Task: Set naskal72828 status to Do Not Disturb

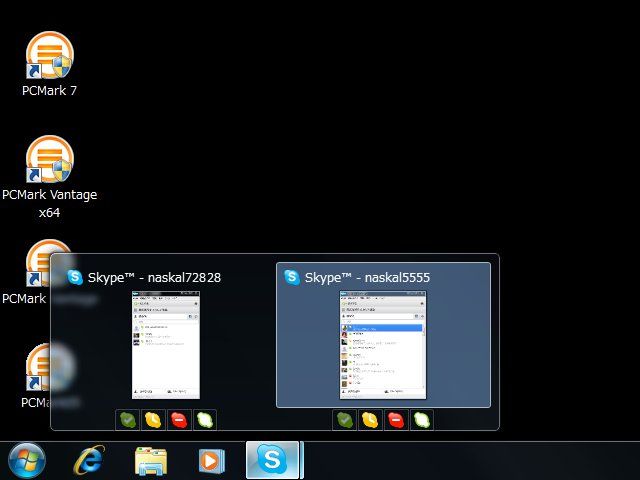Action: click(179, 420)
